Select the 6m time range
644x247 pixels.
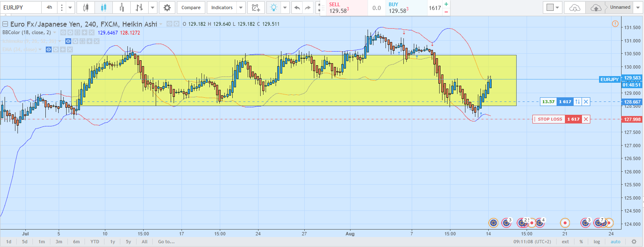(x=76, y=242)
